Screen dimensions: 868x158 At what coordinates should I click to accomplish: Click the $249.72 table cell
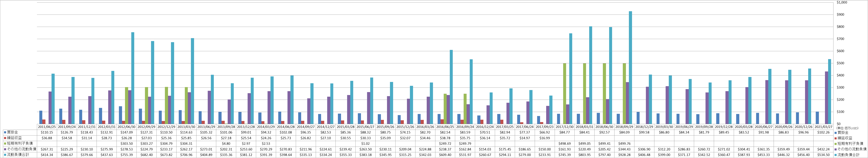click(445, 144)
